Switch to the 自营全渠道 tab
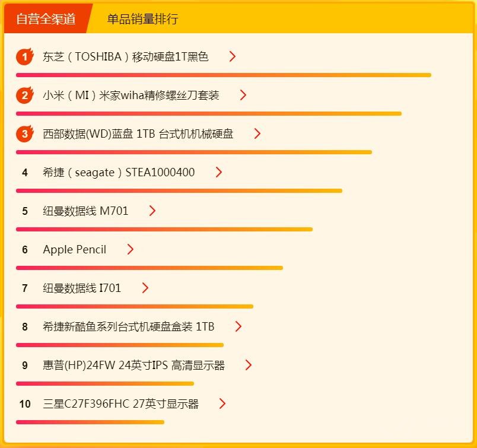Image resolution: width=477 pixels, height=448 pixels. 46,19
